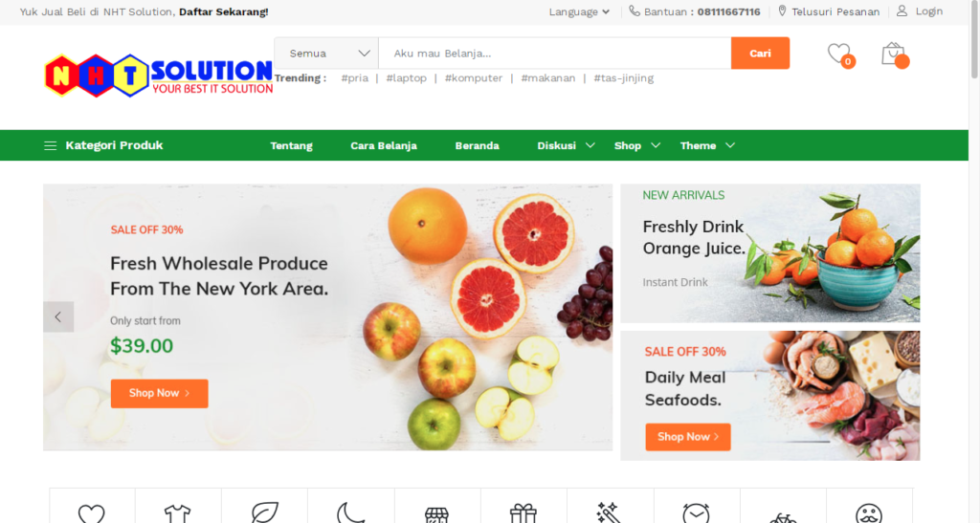Image resolution: width=980 pixels, height=523 pixels.
Task: Open the shopping bag cart icon
Action: (894, 54)
